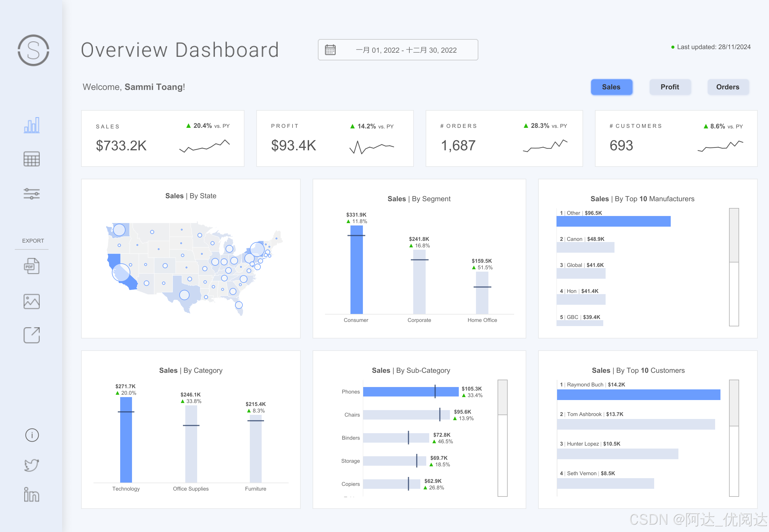Select the Consumer segment bar

coord(356,270)
